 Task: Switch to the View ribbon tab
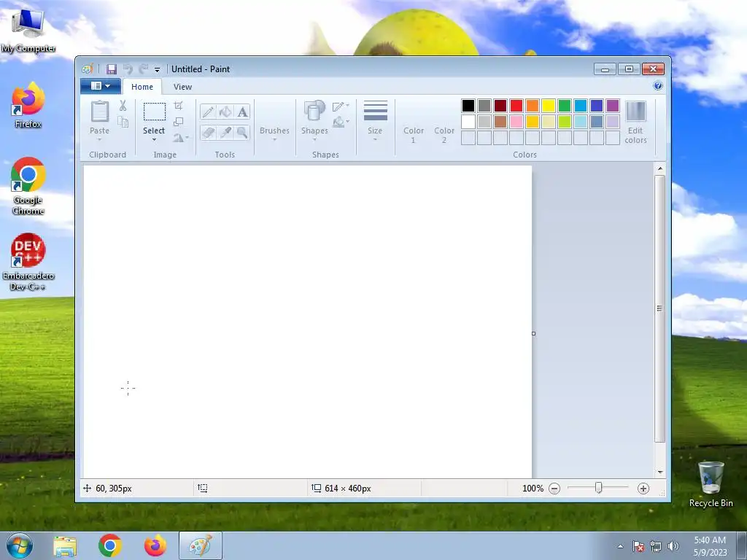182,87
